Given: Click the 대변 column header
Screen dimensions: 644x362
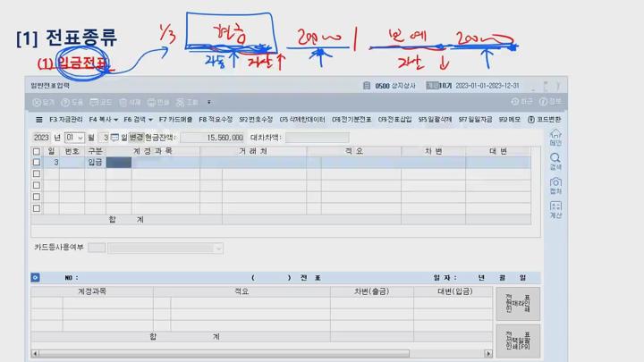Looking at the screenshot, I should (x=498, y=151).
